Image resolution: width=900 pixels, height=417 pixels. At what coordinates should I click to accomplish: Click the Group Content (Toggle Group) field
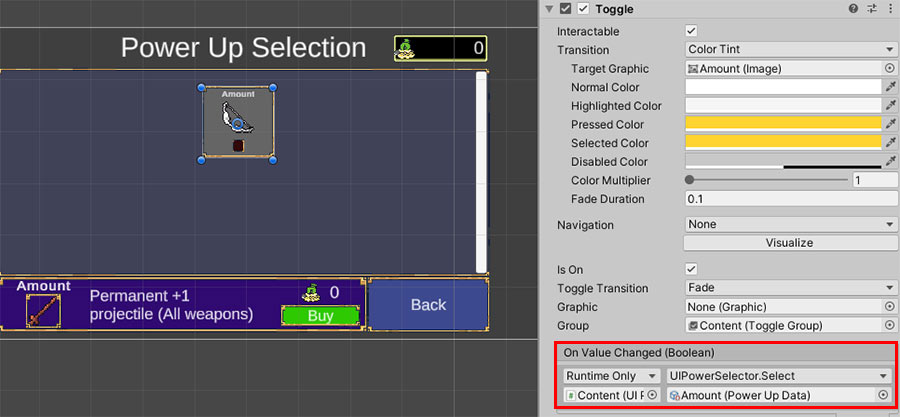(x=783, y=325)
